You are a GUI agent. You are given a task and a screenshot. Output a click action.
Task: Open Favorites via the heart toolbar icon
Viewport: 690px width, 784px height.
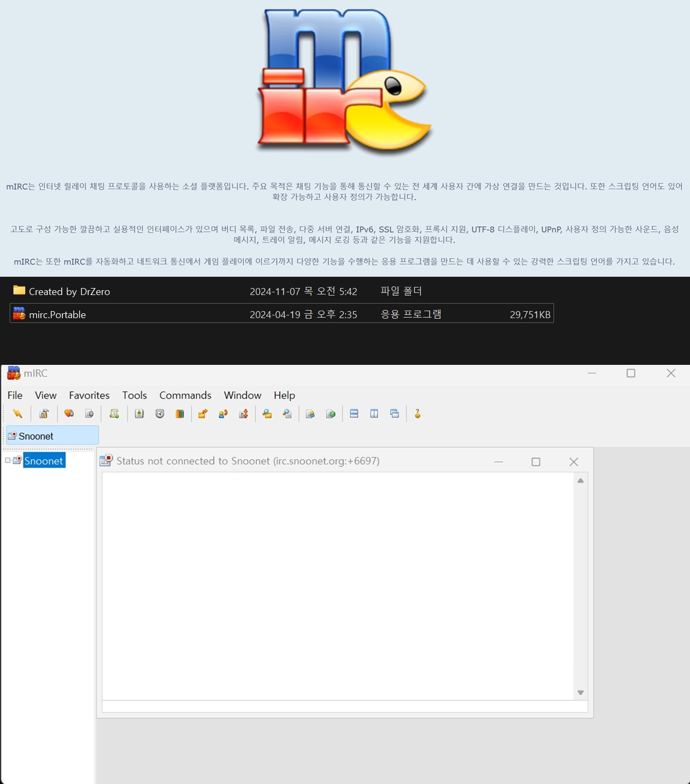tap(69, 413)
